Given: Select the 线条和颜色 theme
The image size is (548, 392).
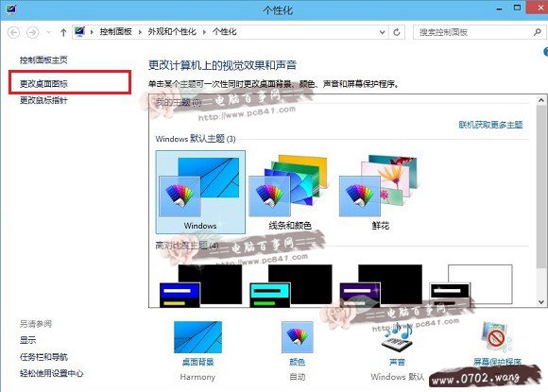Looking at the screenshot, I should coord(290,192).
